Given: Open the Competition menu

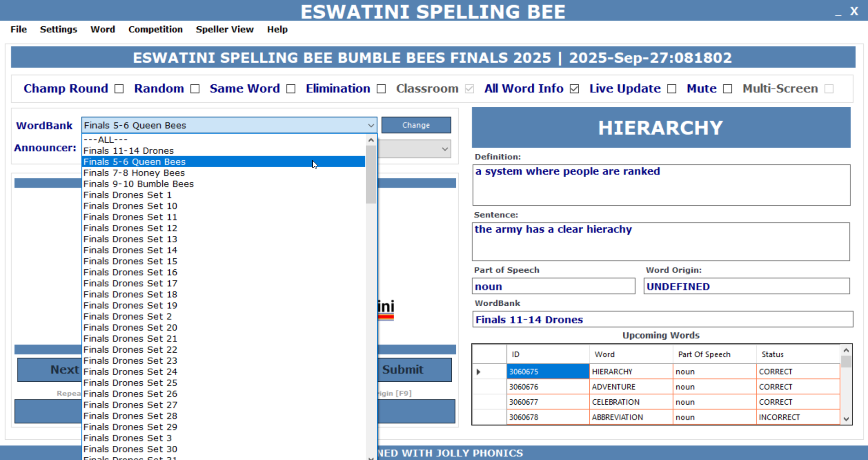Looking at the screenshot, I should (x=155, y=29).
